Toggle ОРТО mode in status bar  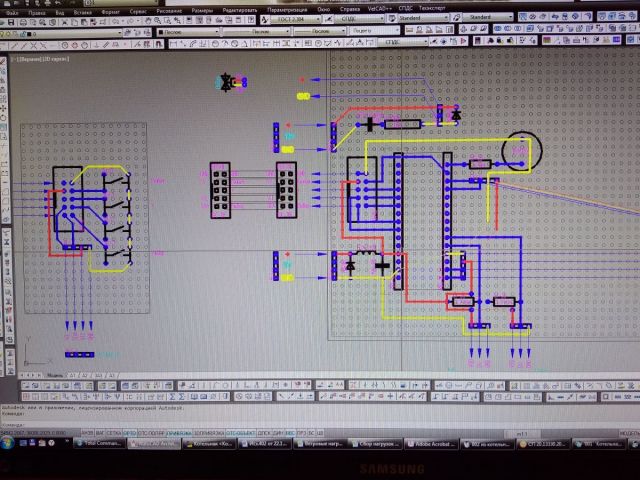tap(130, 434)
